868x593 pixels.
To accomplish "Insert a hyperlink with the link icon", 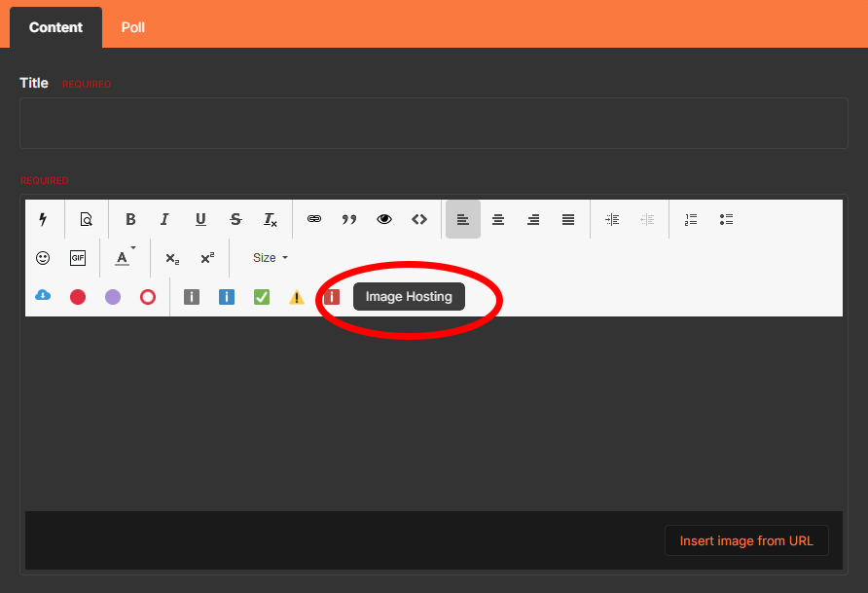I will coord(314,219).
